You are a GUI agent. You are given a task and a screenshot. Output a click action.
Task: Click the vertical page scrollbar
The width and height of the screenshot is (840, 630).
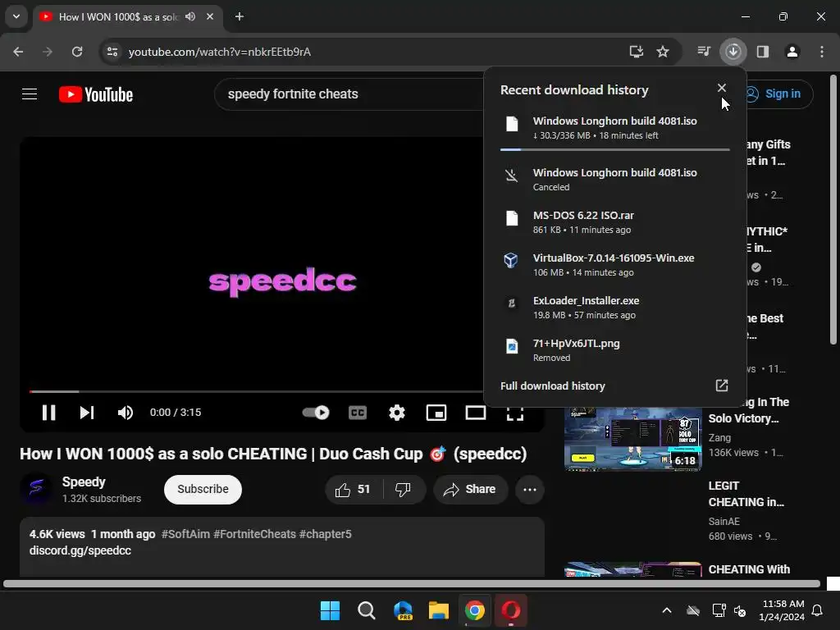coord(833,210)
